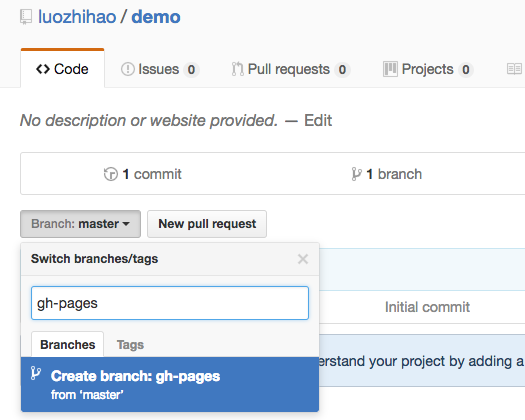
Task: Select Create branch: gh-pages from master
Action: (x=170, y=384)
